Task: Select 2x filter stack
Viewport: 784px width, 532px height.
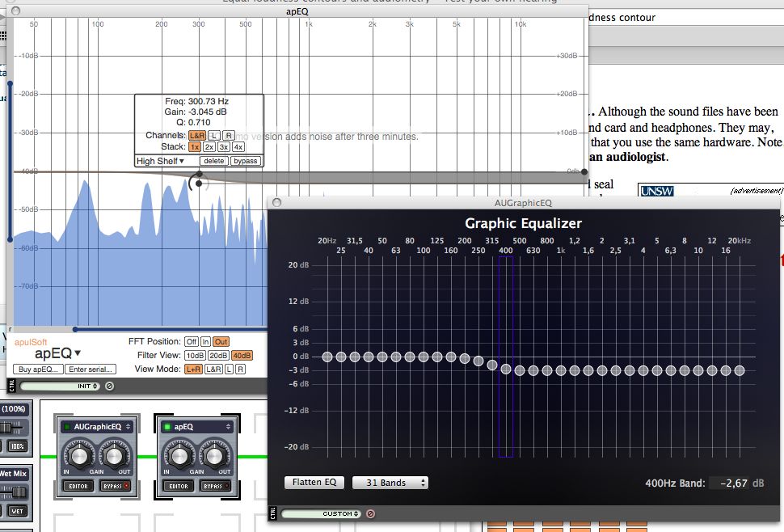Action: [x=209, y=147]
